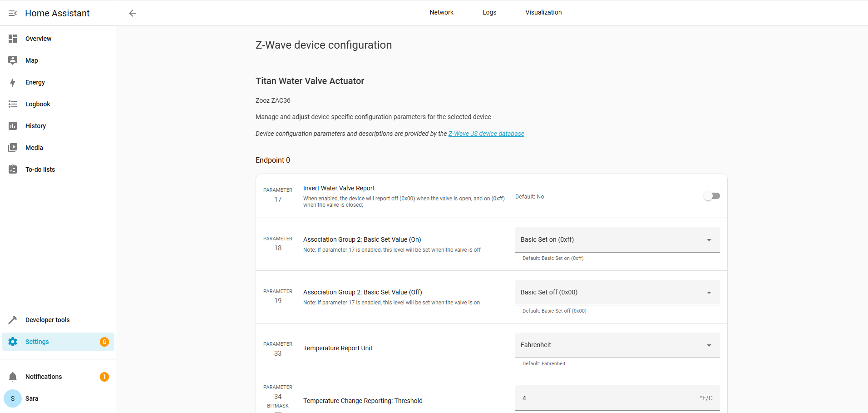Image resolution: width=868 pixels, height=413 pixels.
Task: Collapse the sidebar menu icon
Action: tap(13, 13)
